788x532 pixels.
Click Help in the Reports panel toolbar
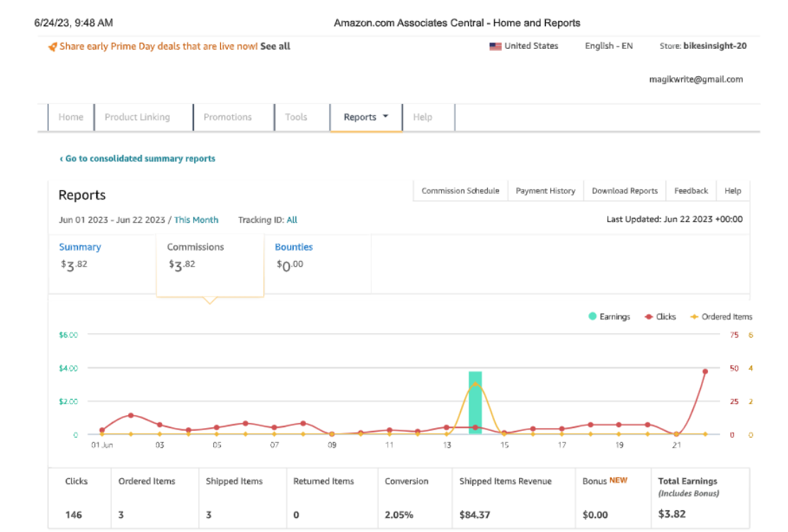[733, 191]
